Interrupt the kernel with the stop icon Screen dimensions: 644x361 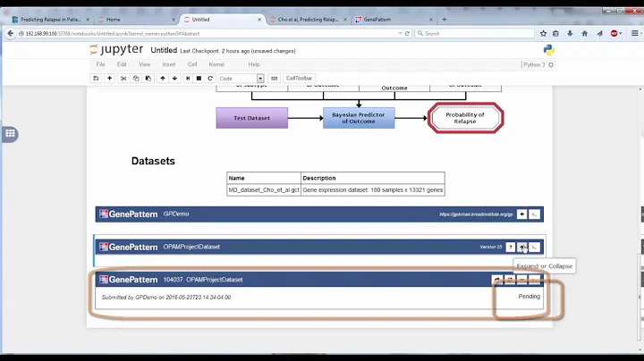tap(199, 79)
